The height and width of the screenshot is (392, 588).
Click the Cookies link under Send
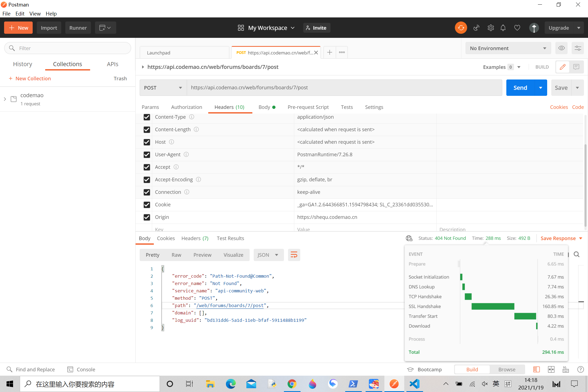click(559, 107)
